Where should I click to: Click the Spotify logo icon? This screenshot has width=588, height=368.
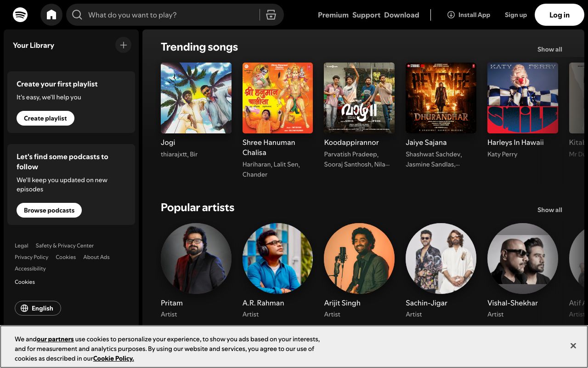point(20,14)
